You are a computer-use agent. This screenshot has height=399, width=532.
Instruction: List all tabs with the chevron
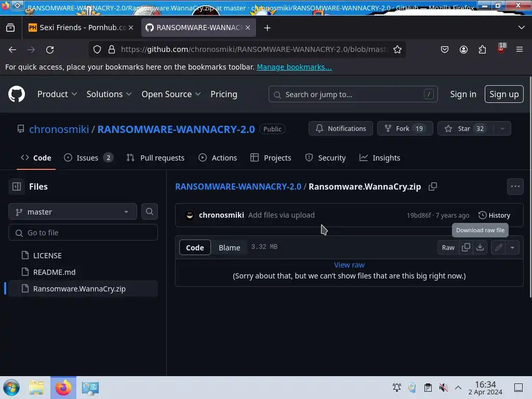tap(522, 28)
